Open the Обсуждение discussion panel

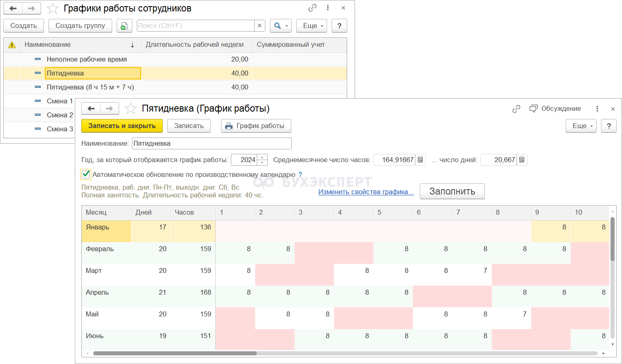[x=555, y=109]
